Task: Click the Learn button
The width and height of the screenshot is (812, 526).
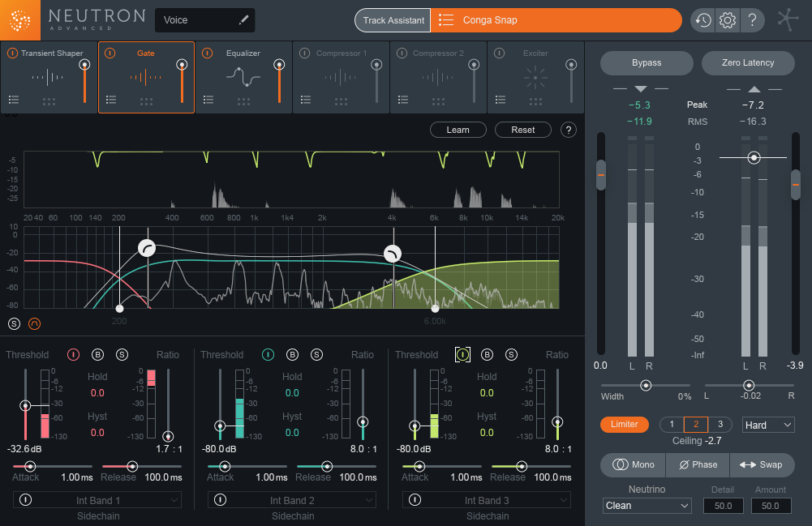Action: pyautogui.click(x=458, y=130)
